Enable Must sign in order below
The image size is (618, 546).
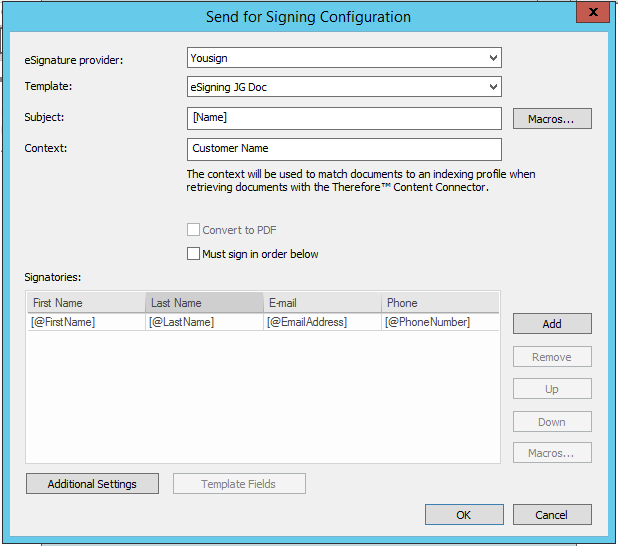194,254
